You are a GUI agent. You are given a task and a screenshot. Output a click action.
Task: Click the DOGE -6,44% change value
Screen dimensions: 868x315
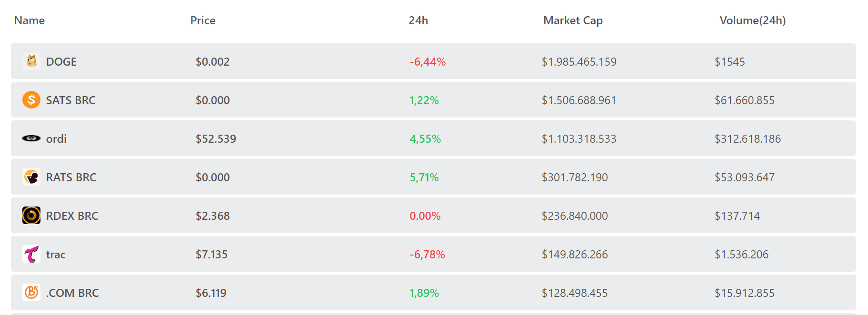tap(428, 62)
